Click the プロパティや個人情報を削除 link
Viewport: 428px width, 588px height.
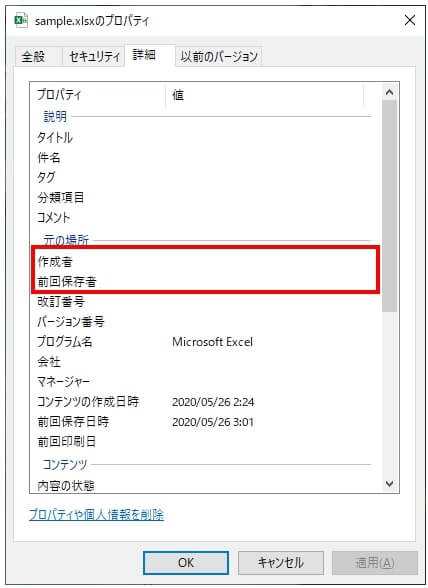coord(96,514)
